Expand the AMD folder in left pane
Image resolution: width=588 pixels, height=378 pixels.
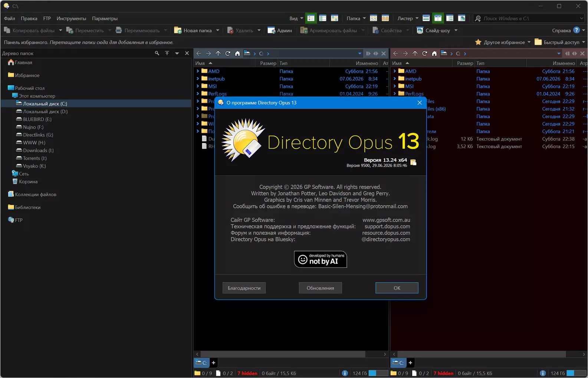pos(198,71)
